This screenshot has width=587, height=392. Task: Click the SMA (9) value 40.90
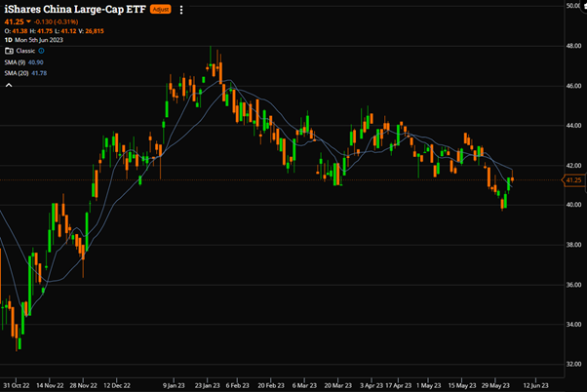coord(36,62)
